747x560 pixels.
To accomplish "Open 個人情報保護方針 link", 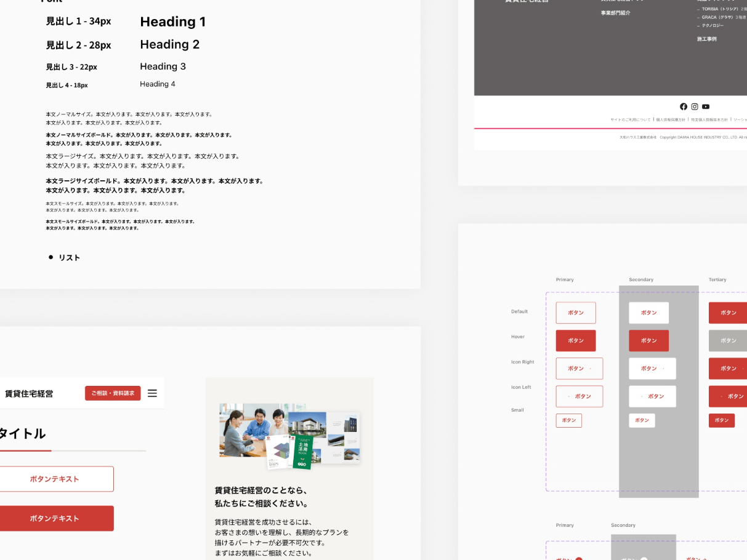I will coord(671,119).
